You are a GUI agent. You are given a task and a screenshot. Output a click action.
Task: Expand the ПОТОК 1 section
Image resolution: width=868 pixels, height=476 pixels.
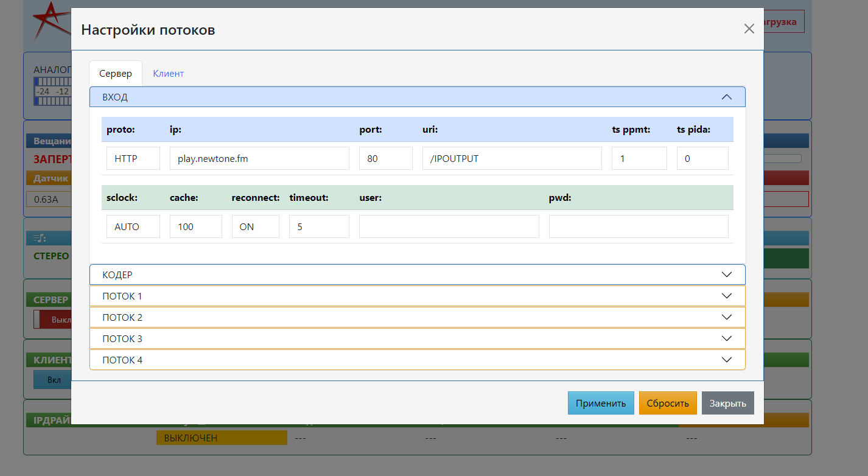[417, 296]
